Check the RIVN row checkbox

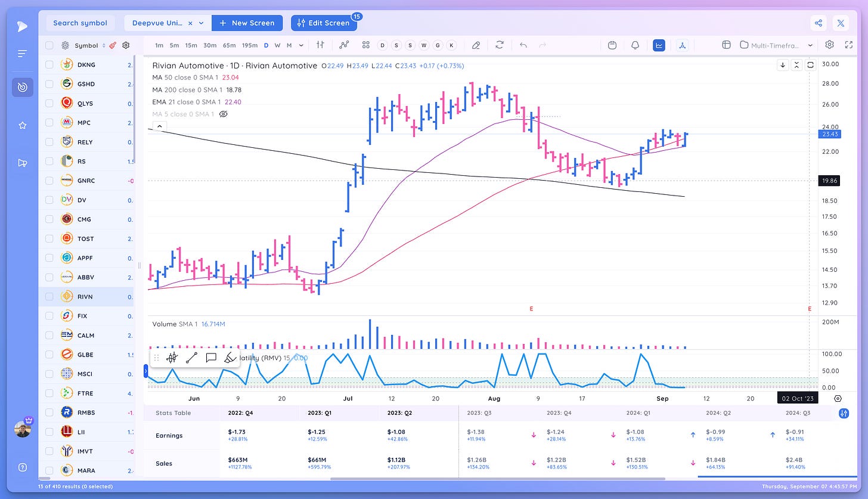tap(49, 296)
